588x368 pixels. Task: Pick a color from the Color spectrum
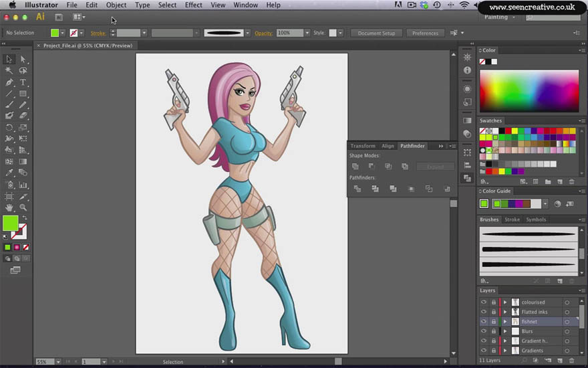coord(529,91)
